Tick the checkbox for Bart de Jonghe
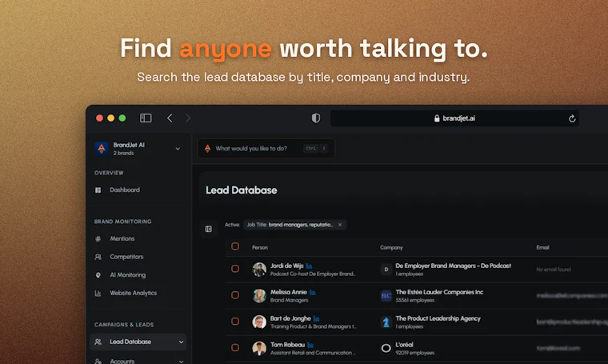This screenshot has height=364, width=608. click(x=235, y=322)
